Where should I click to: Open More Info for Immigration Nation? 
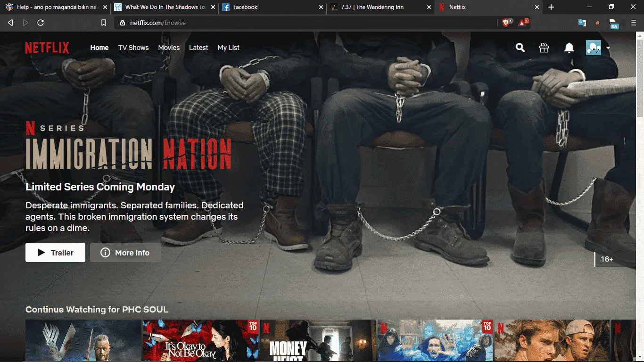point(125,253)
